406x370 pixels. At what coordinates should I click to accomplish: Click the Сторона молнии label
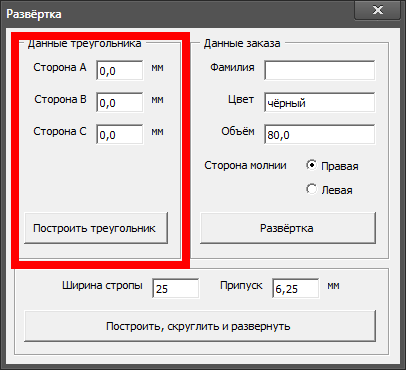(245, 165)
